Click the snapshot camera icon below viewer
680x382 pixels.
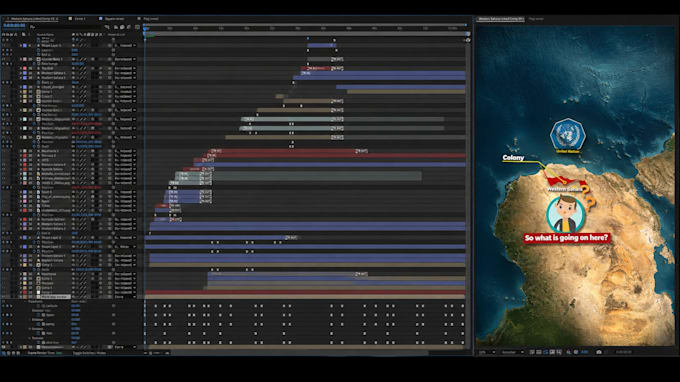599,352
